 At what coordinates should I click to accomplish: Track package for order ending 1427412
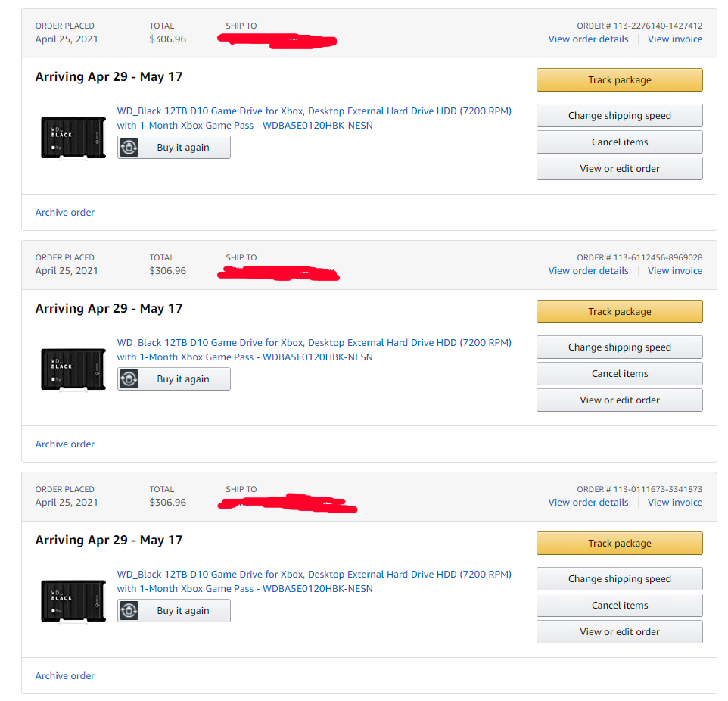tap(619, 80)
